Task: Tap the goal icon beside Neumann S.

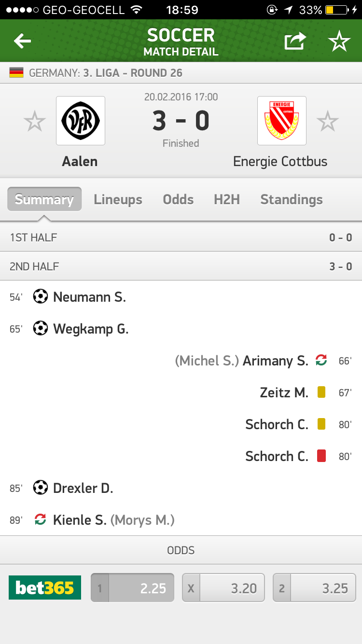Action: pyautogui.click(x=41, y=296)
